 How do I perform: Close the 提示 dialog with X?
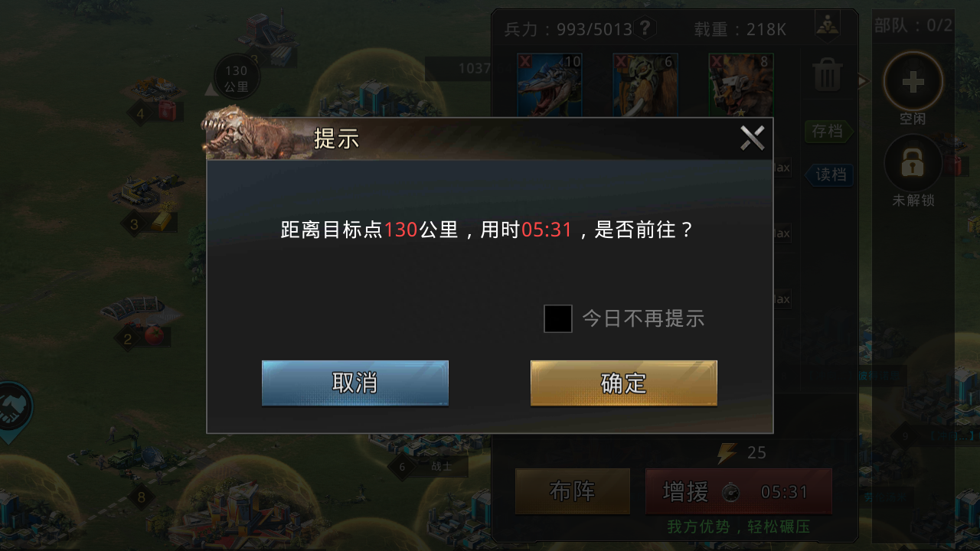coord(753,139)
